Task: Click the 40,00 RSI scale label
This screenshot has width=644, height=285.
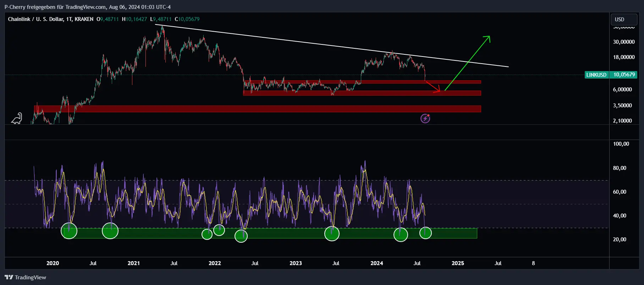Action: click(620, 216)
